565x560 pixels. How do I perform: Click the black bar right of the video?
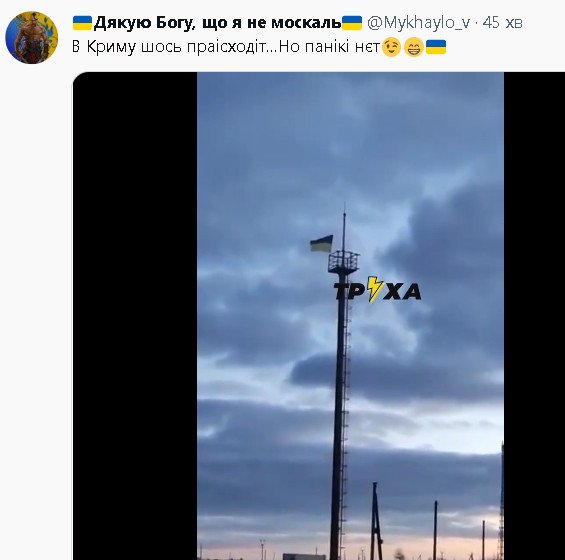(534, 316)
